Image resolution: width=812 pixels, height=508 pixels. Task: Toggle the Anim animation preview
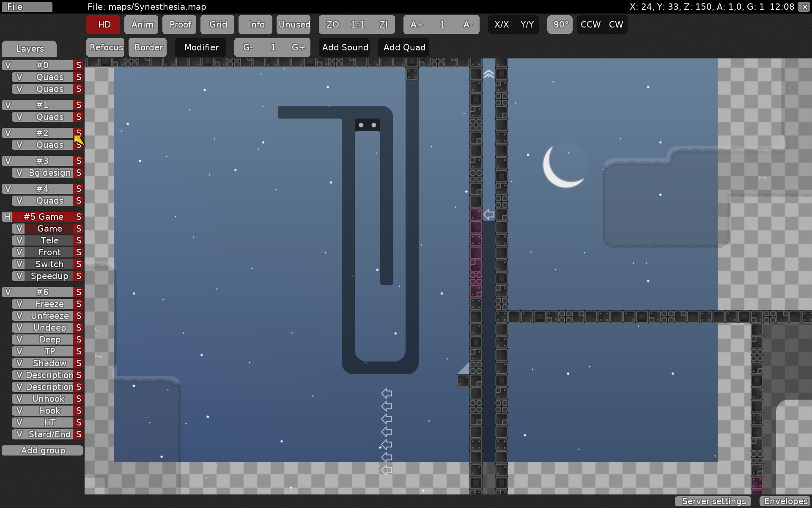tap(141, 24)
